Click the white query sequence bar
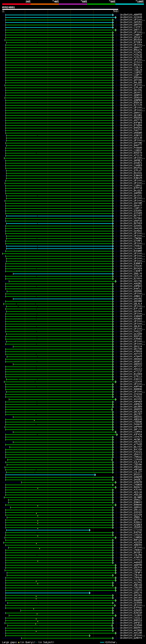The height and width of the screenshot is (644, 146). 60,10
